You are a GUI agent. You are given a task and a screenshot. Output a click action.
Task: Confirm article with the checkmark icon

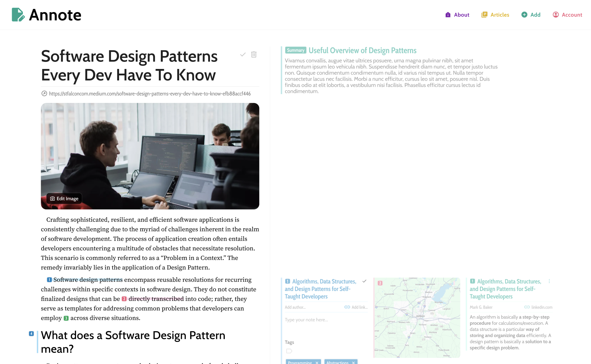243,54
